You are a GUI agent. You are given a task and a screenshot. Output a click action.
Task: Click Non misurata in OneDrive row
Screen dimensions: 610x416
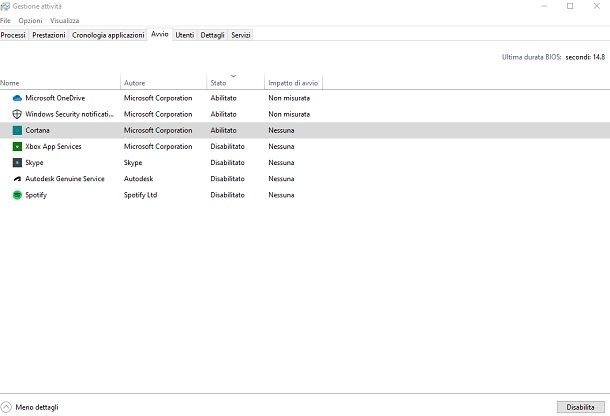(x=289, y=98)
